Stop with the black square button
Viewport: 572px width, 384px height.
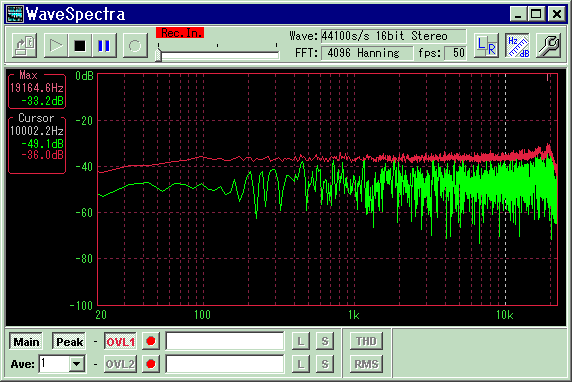pyautogui.click(x=80, y=46)
